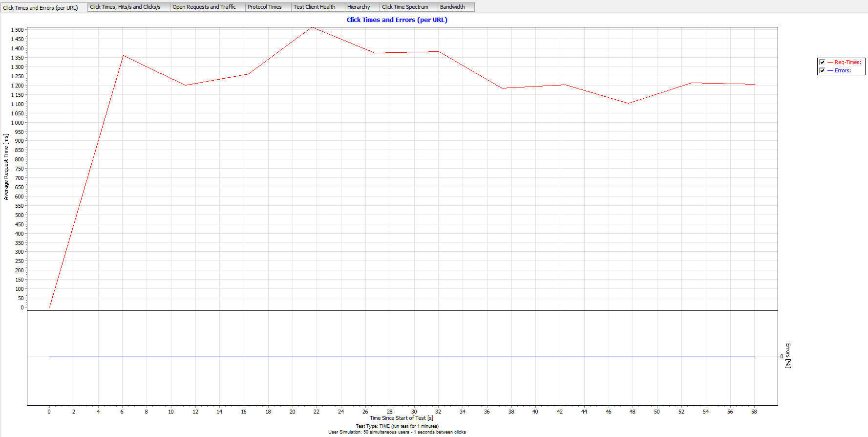868x437 pixels.
Task: Switch to Click Times, Hits/s and Clicks/s tab
Action: (x=129, y=7)
